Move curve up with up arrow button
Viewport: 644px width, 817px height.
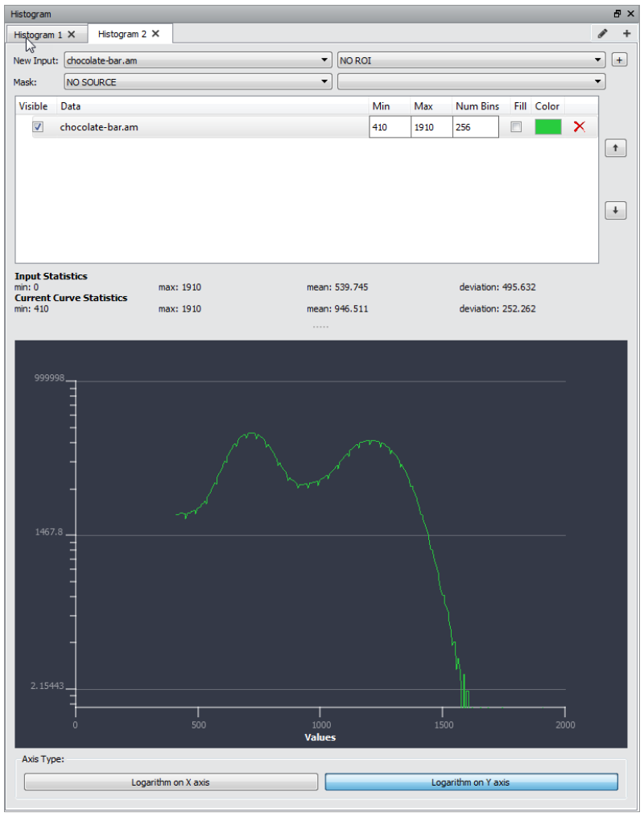click(x=615, y=148)
